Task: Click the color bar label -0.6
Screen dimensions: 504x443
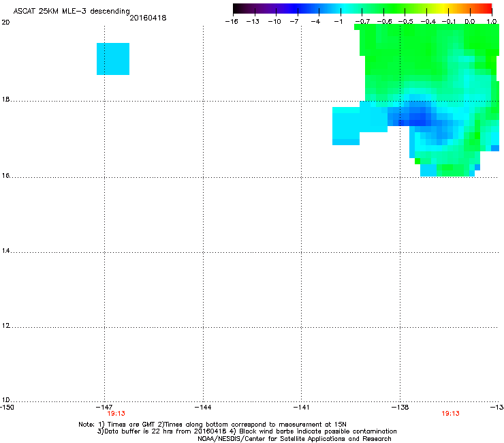Action: coord(384,22)
